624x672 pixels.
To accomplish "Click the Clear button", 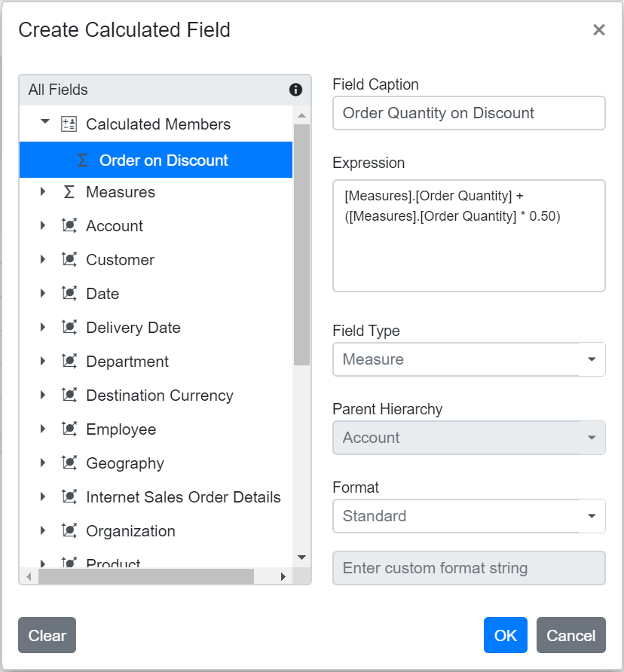I will (x=47, y=635).
